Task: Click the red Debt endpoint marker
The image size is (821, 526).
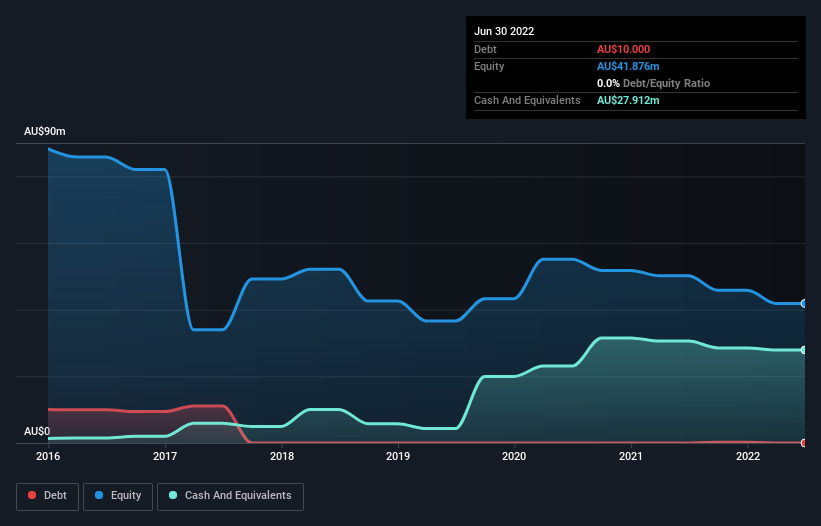Action: 804,443
